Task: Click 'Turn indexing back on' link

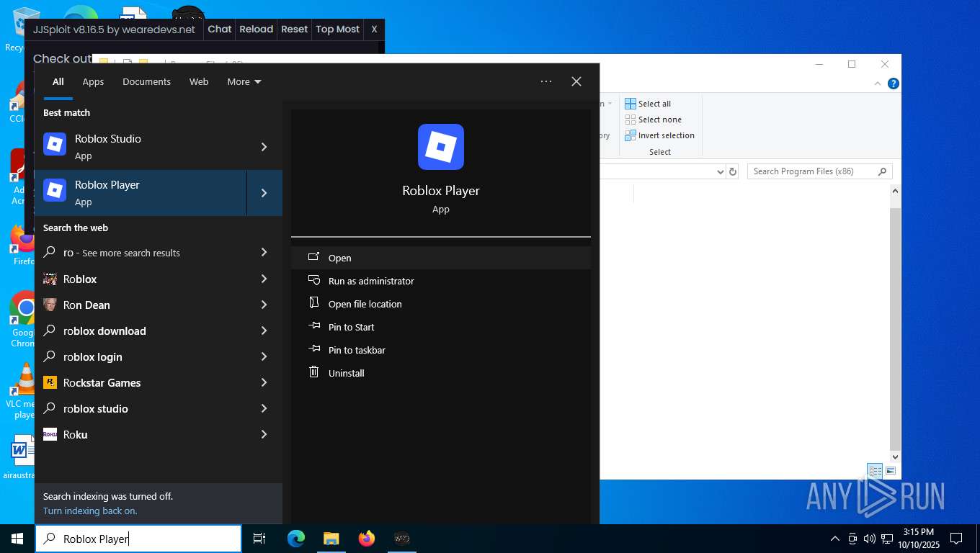Action: click(90, 511)
